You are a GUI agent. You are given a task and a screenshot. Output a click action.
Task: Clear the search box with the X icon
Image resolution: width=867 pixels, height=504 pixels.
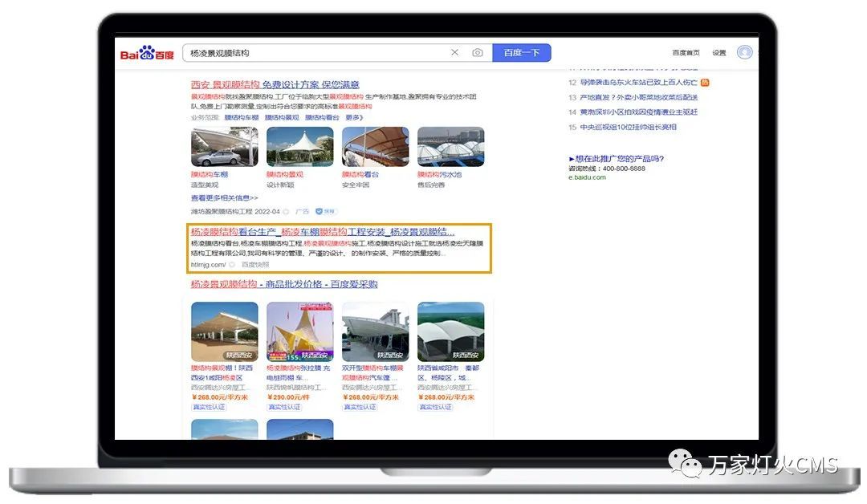click(454, 53)
